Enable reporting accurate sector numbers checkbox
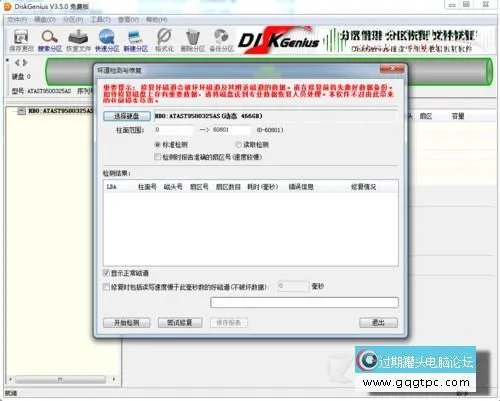This screenshot has width=500, height=401. coord(158,157)
